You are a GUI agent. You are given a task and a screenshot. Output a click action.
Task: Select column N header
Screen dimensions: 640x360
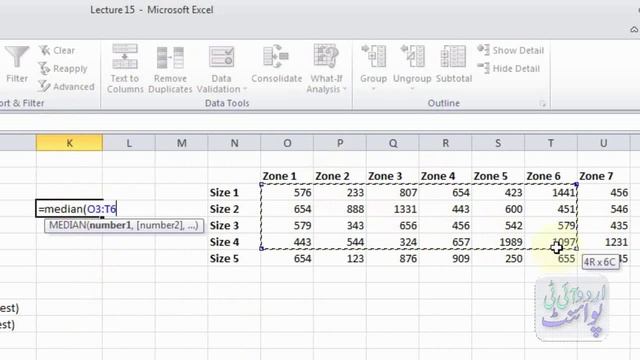pos(234,143)
